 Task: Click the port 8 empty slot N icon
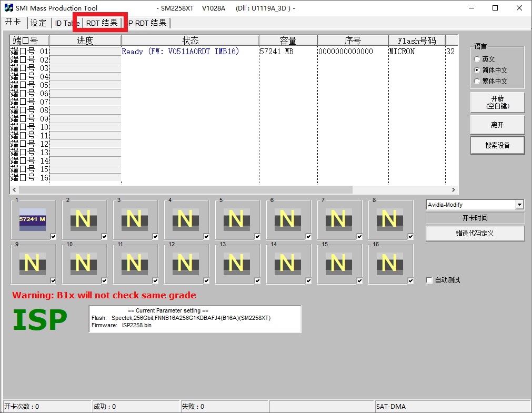(389, 219)
